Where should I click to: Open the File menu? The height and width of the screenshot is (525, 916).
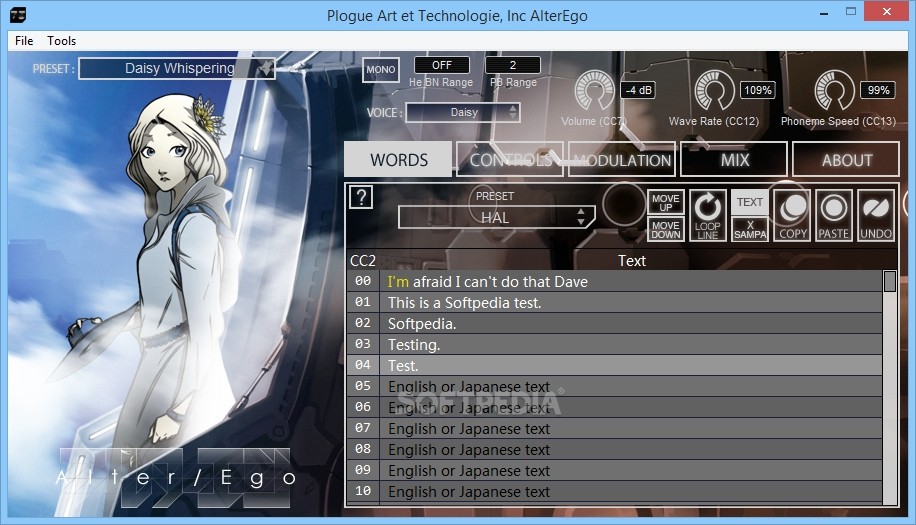coord(24,41)
